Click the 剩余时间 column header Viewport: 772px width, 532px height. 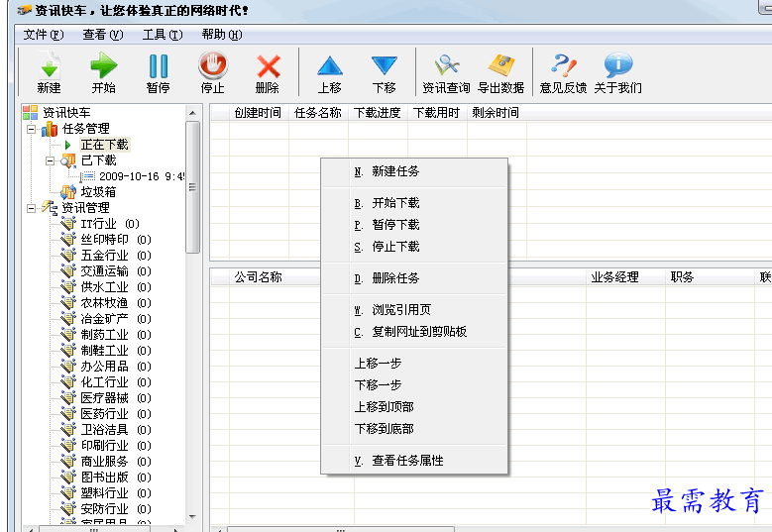496,113
